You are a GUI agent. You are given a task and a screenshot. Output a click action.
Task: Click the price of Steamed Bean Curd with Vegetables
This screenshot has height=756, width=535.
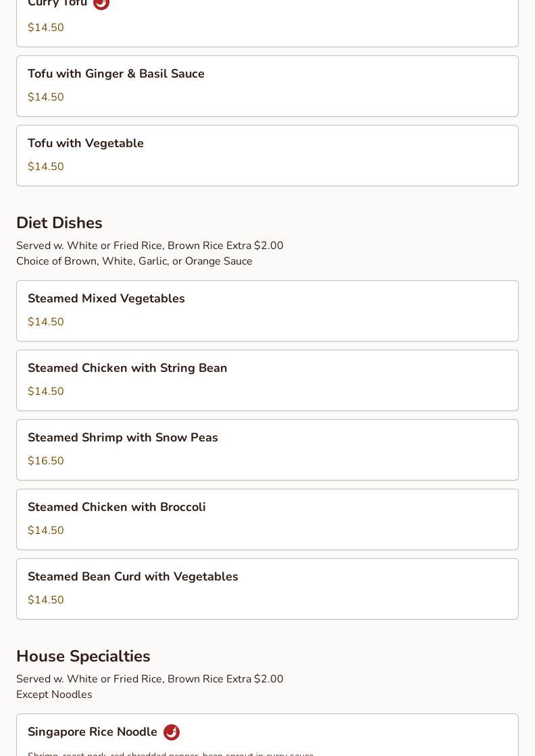tap(46, 600)
